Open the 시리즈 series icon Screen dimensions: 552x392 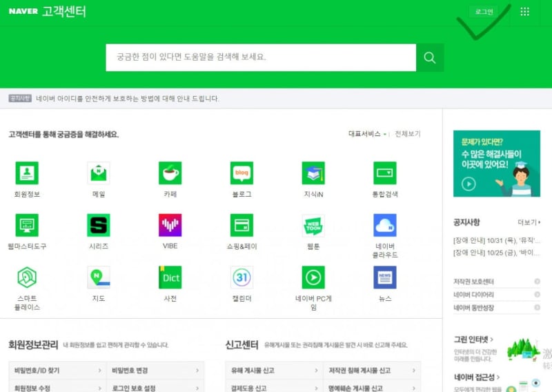(99, 225)
